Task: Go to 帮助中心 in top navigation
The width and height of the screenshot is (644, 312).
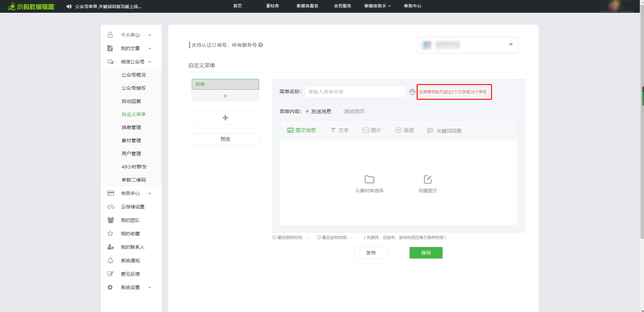Action: coord(413,6)
